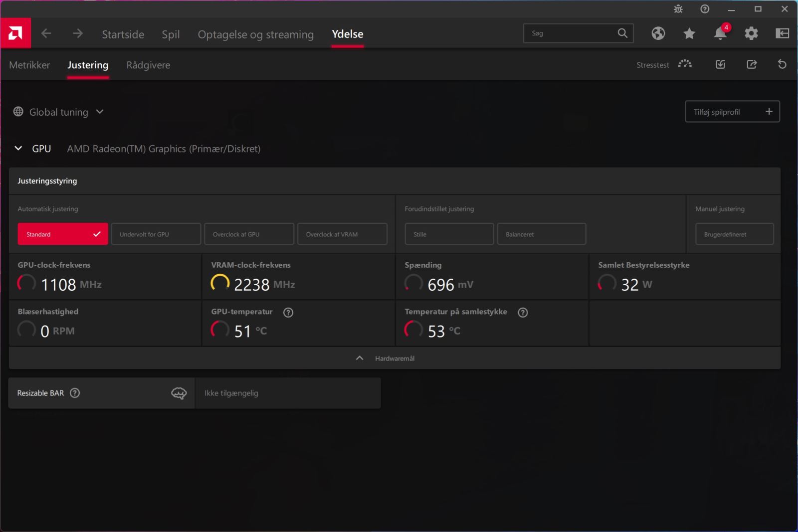Click plus icon on Tilføj spilprofil
Image resolution: width=798 pixels, height=532 pixels.
pyautogui.click(x=769, y=112)
